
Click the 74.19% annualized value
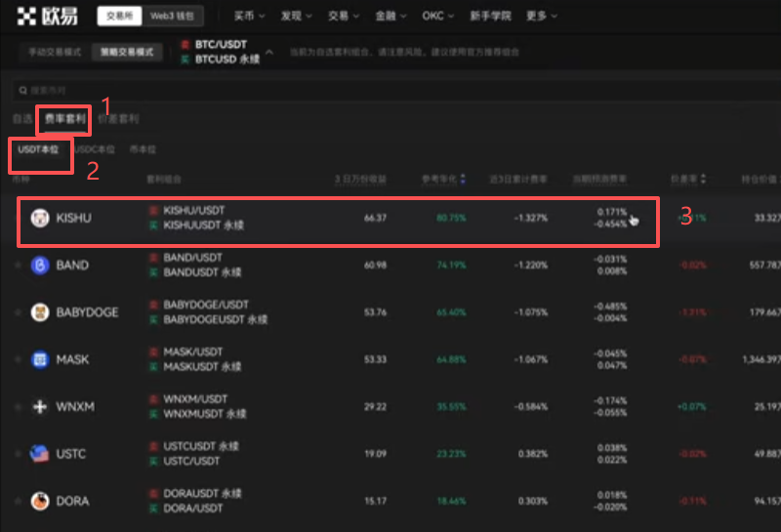coord(451,265)
